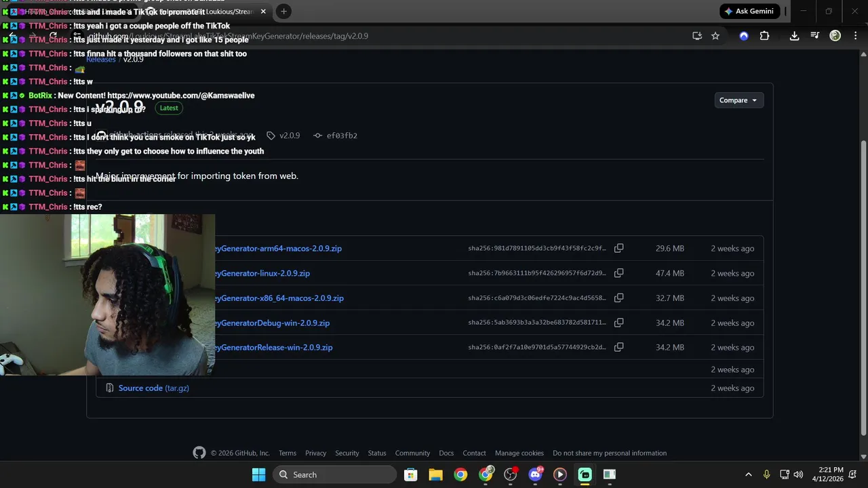This screenshot has width=868, height=488.
Task: Download KeyGenerator-x86_64-macos-2.0.9.zip
Action: [279, 298]
